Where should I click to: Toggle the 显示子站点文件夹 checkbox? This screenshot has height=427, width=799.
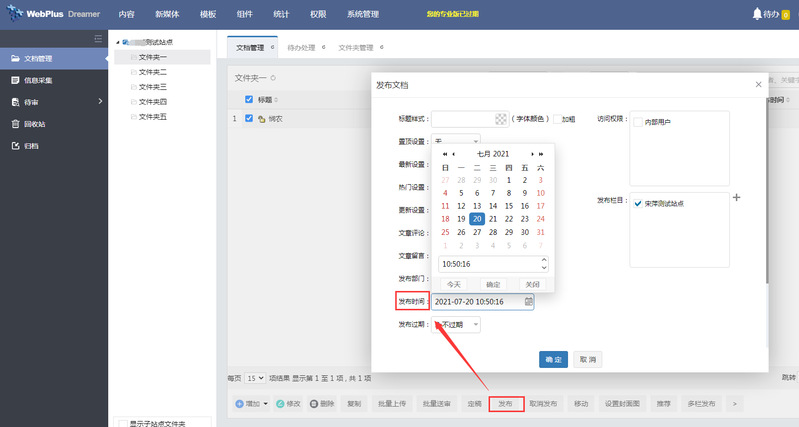click(123, 423)
